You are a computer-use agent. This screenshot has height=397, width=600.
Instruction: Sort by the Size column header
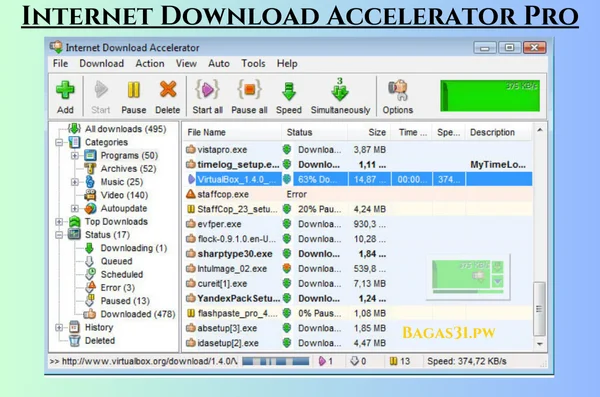tap(369, 132)
